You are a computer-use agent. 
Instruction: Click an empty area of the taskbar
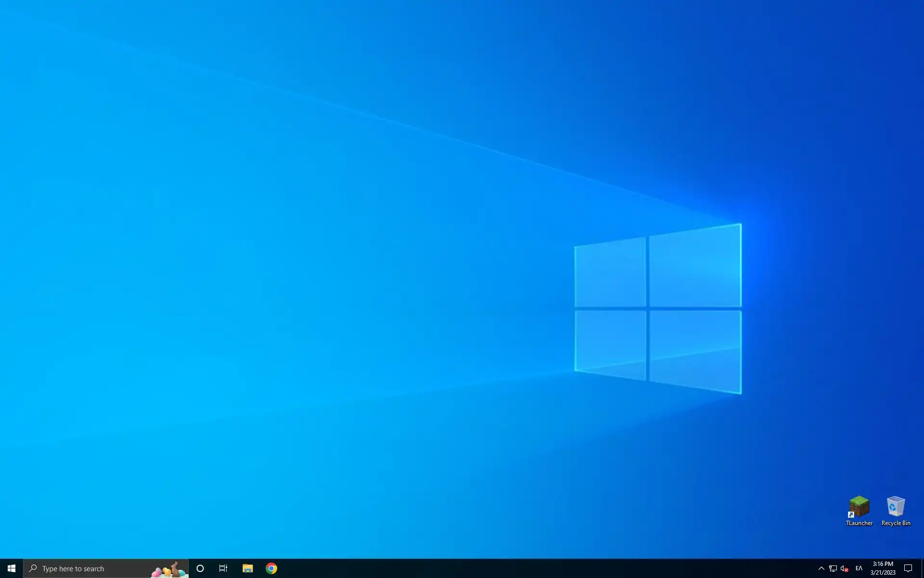[529, 568]
